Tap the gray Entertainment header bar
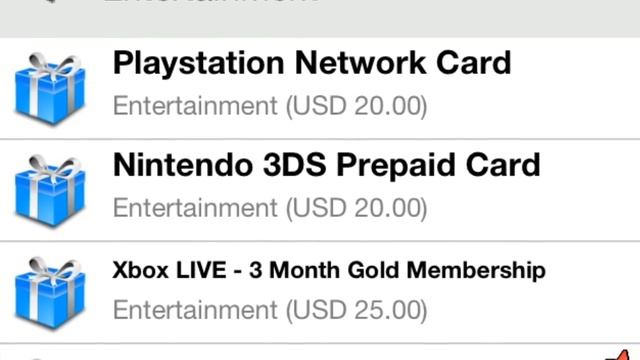The width and height of the screenshot is (640, 360). pyautogui.click(x=320, y=18)
